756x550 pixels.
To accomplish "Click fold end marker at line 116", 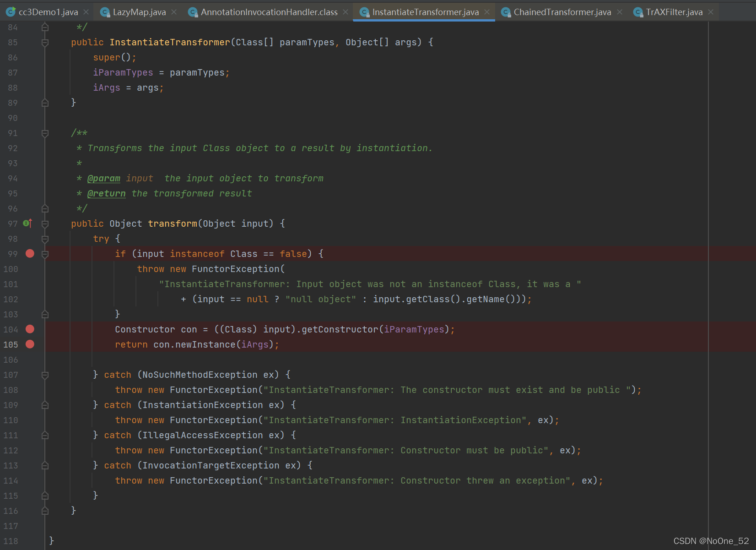I will click(x=45, y=511).
